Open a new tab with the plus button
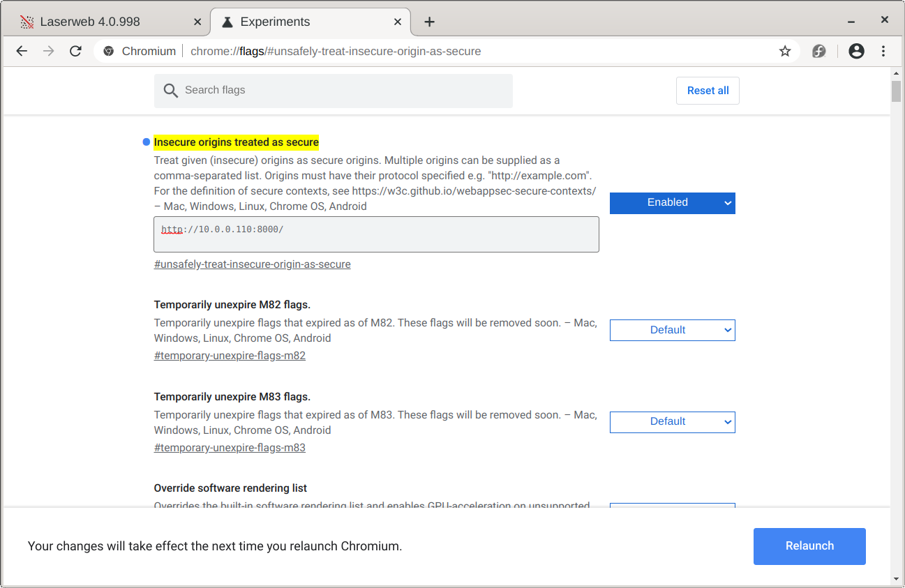The image size is (905, 588). 429,22
